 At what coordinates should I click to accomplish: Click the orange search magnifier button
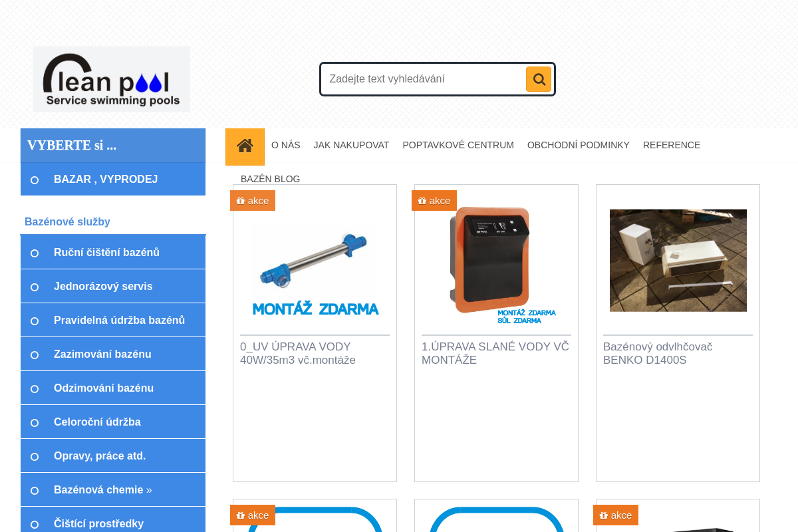[539, 79]
